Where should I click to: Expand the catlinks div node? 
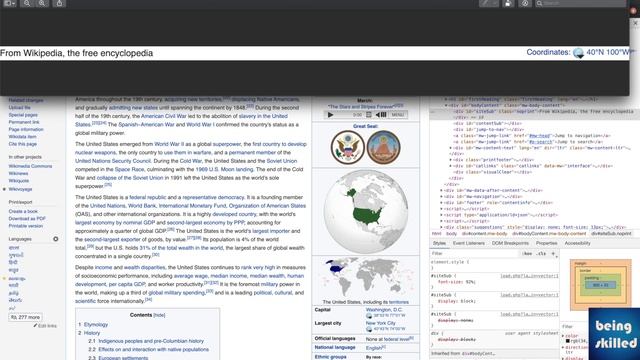tap(451, 166)
